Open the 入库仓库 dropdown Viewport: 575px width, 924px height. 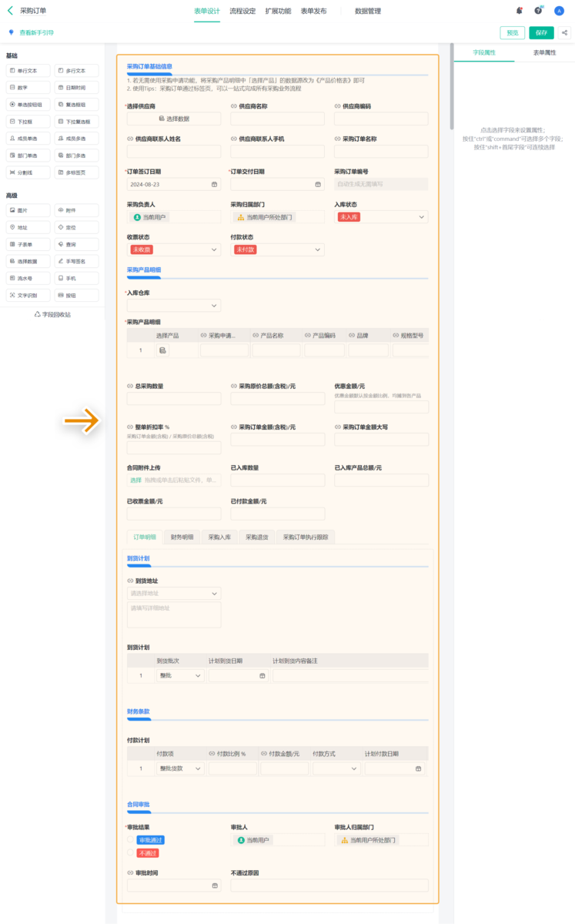174,306
